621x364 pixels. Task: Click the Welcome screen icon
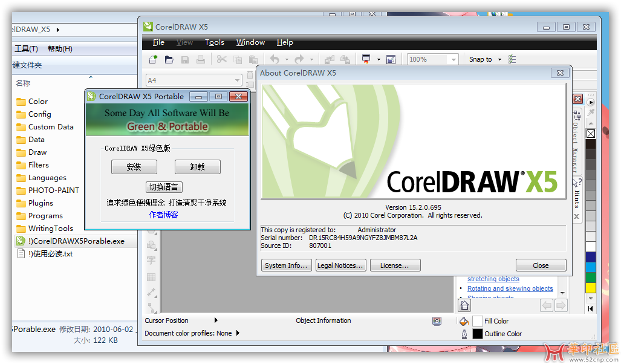[391, 59]
